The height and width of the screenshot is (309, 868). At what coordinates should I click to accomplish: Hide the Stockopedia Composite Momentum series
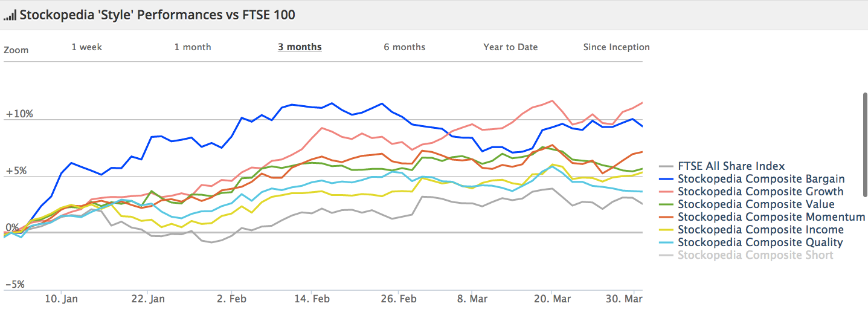771,217
